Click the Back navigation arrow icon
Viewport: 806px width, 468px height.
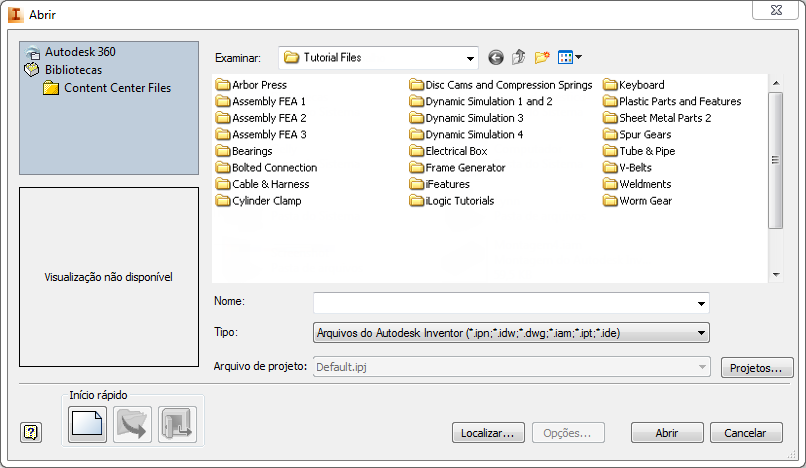(496, 58)
